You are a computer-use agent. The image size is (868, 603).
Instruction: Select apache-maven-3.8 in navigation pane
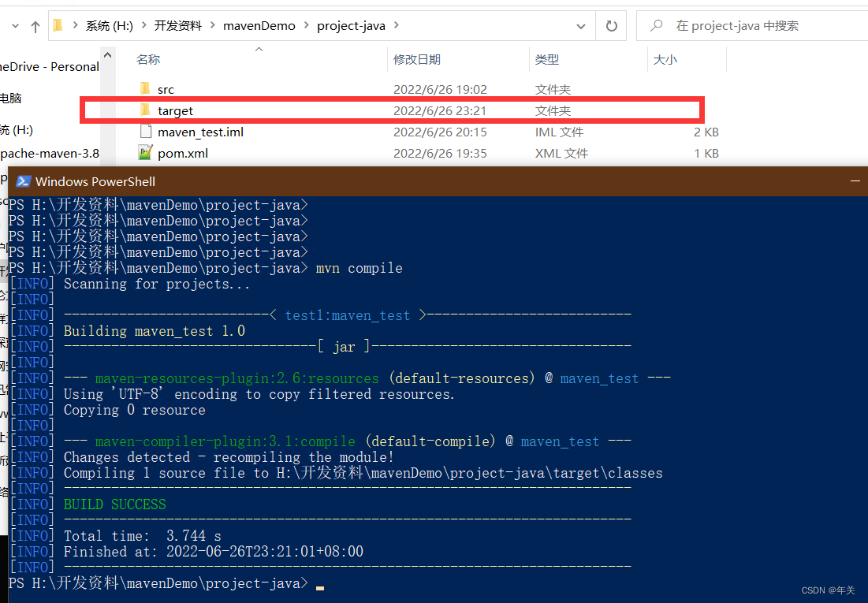(x=50, y=154)
